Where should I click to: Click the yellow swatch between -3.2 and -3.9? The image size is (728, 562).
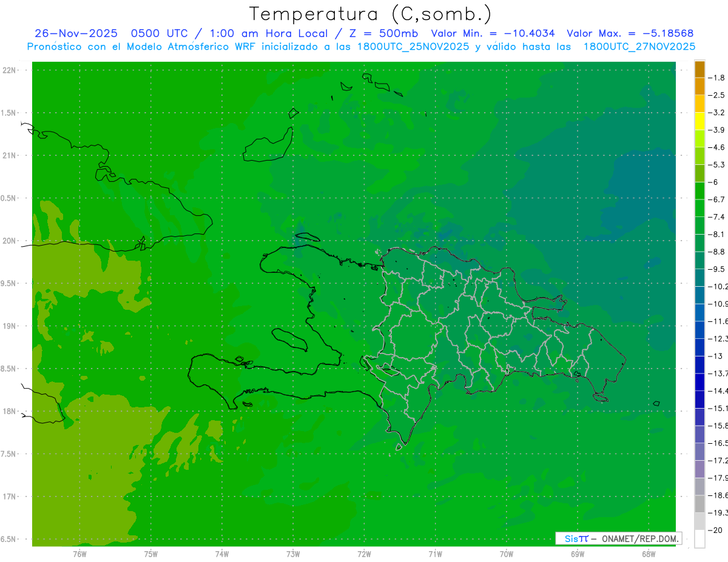pyautogui.click(x=699, y=121)
